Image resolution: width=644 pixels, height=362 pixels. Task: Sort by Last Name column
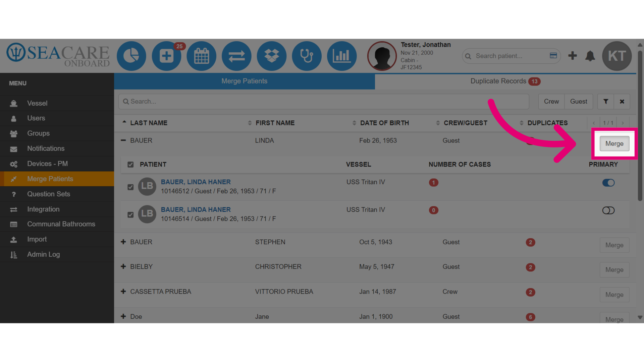pos(148,123)
